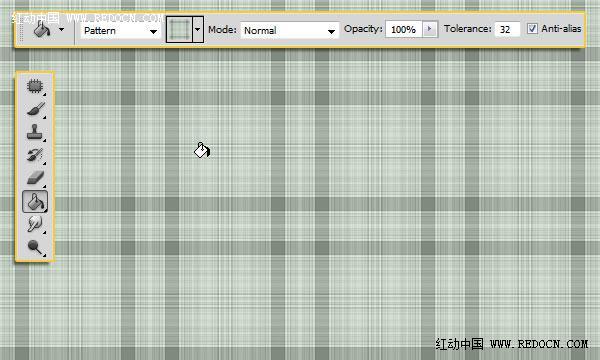Select the Smudge tool
The image size is (600, 360).
tap(35, 224)
